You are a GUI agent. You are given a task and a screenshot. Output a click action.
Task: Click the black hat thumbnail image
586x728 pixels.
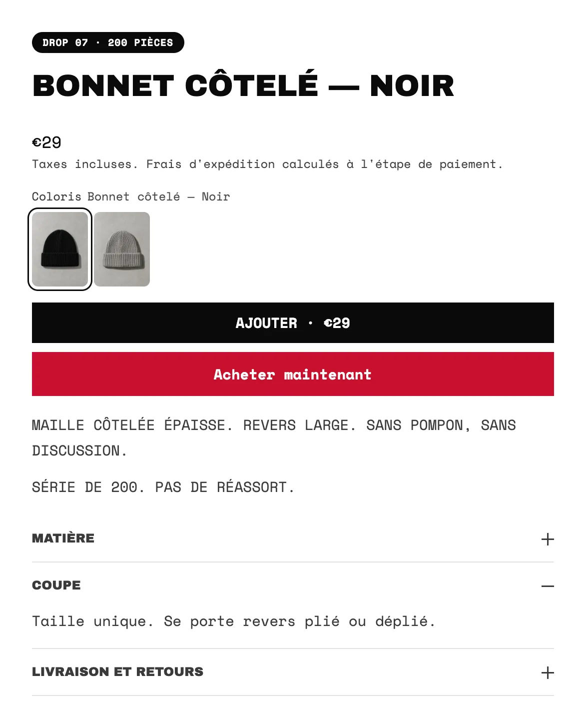(60, 249)
